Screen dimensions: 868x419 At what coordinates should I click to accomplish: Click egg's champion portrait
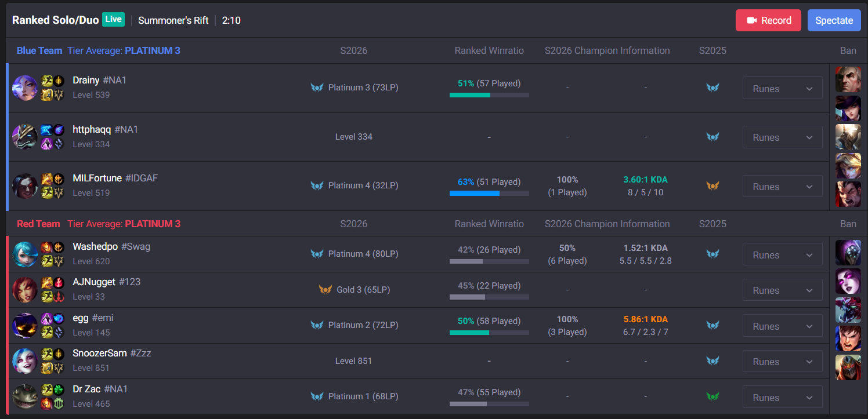(x=25, y=326)
